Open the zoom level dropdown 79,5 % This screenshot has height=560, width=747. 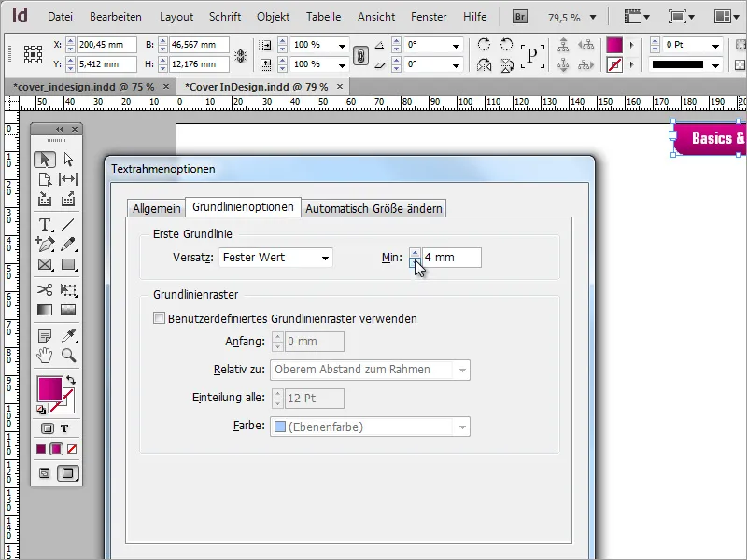point(593,17)
